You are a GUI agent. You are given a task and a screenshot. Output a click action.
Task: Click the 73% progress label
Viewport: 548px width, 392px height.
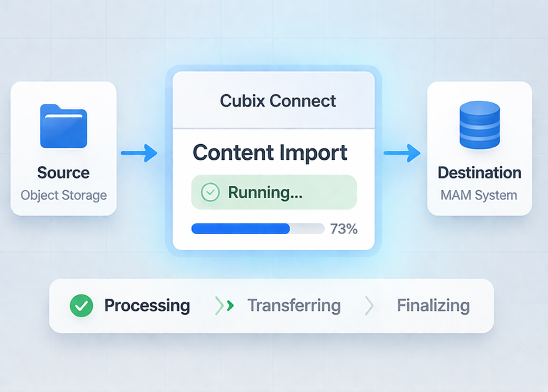344,229
